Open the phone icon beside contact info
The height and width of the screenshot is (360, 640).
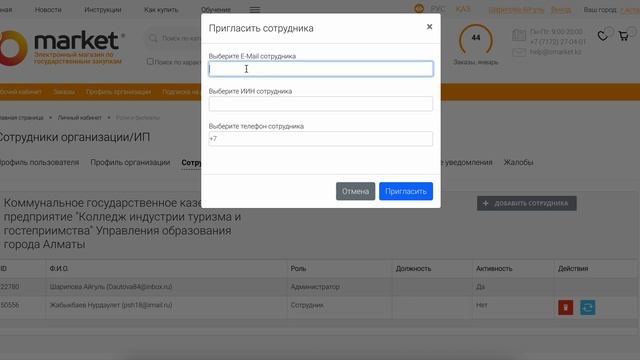(519, 36)
